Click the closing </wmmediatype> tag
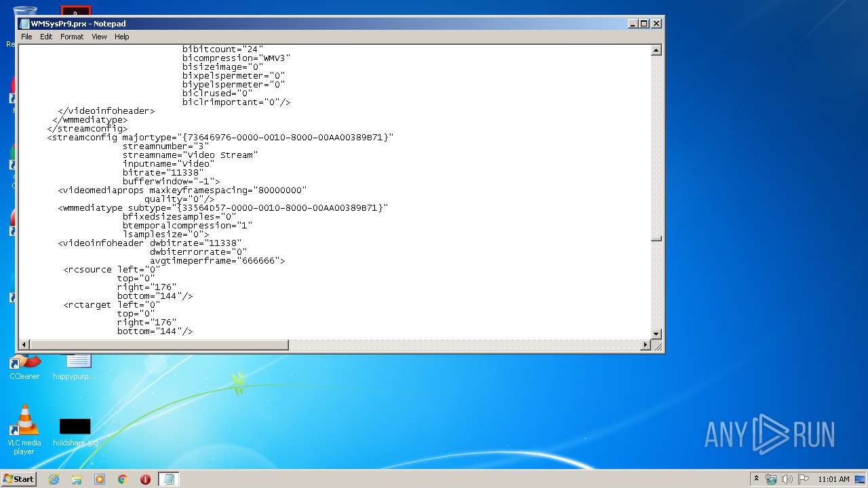Viewport: 868px width, 488px height. pos(90,120)
